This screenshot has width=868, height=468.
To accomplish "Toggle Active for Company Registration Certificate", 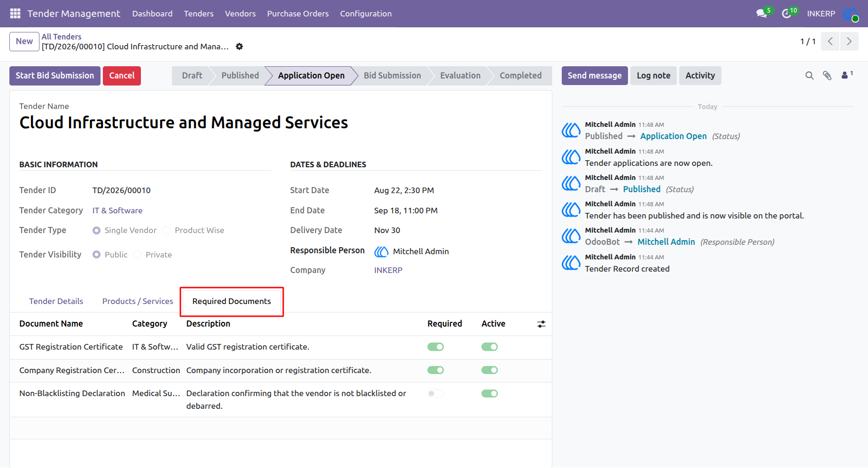I will [489, 370].
